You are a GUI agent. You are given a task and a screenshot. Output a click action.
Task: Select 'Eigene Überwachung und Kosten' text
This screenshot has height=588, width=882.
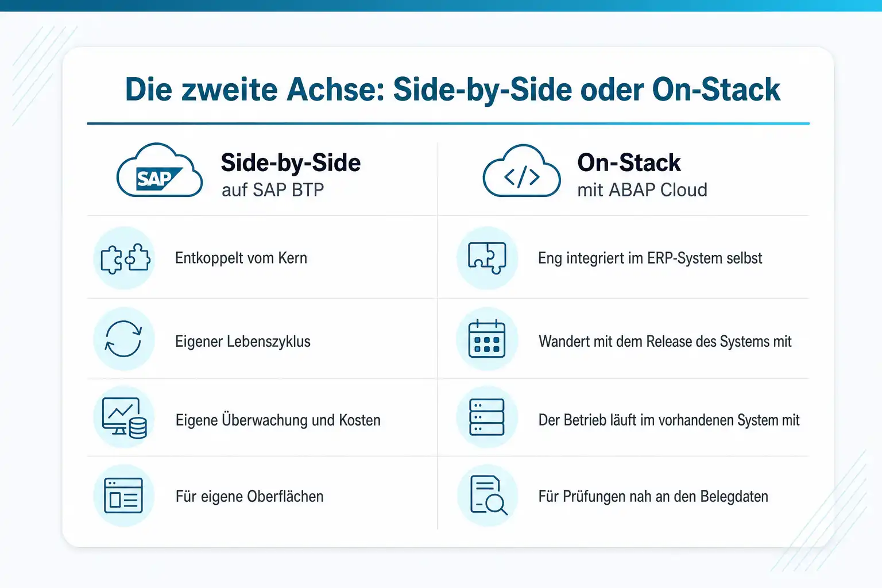tap(278, 420)
